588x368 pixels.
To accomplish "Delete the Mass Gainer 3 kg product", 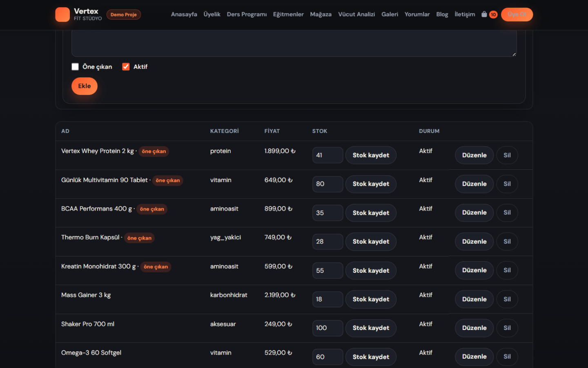I will [507, 299].
